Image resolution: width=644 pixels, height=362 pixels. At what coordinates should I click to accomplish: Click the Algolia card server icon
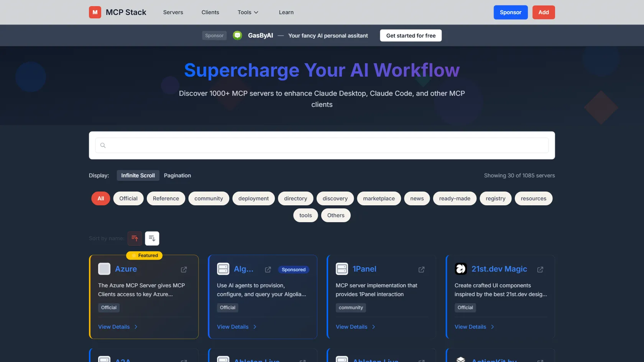(223, 269)
